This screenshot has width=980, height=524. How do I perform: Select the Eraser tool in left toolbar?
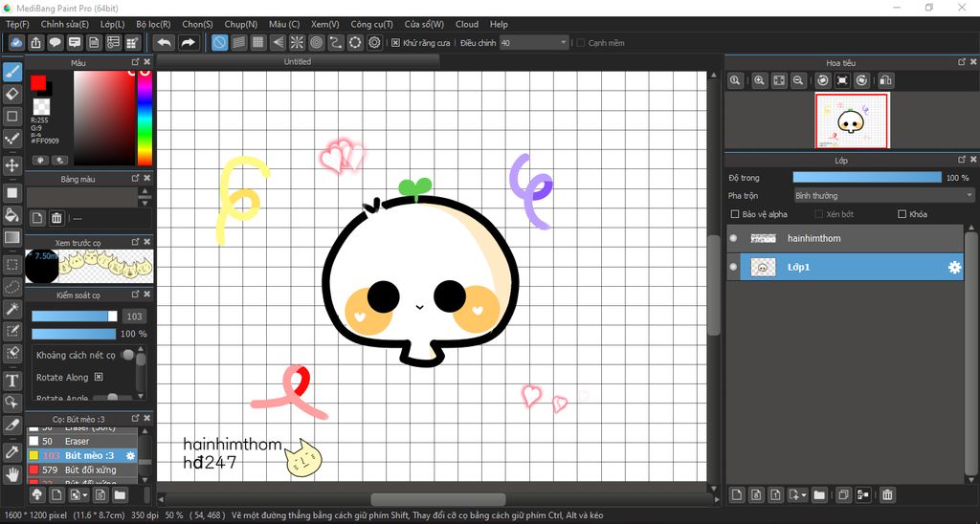[11, 95]
